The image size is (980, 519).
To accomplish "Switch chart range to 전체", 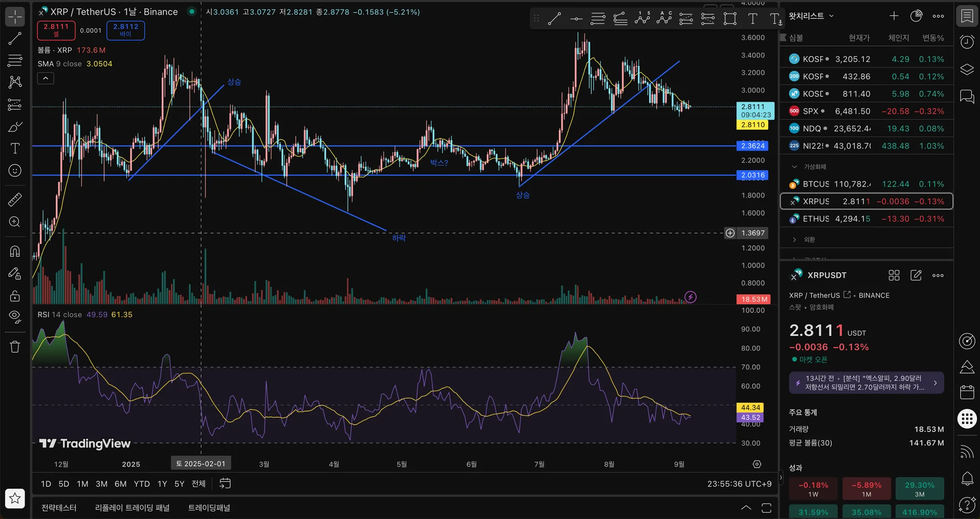I will 199,484.
